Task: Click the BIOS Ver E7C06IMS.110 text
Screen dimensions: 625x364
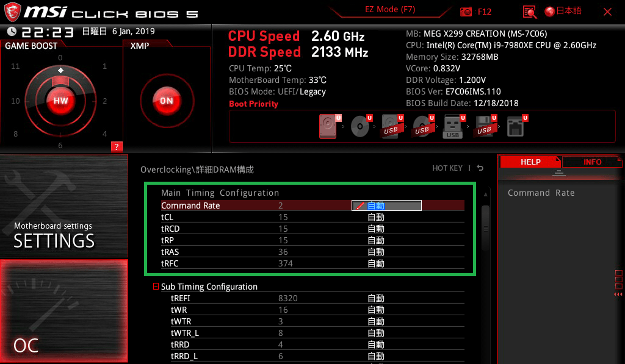Action: 453,91
